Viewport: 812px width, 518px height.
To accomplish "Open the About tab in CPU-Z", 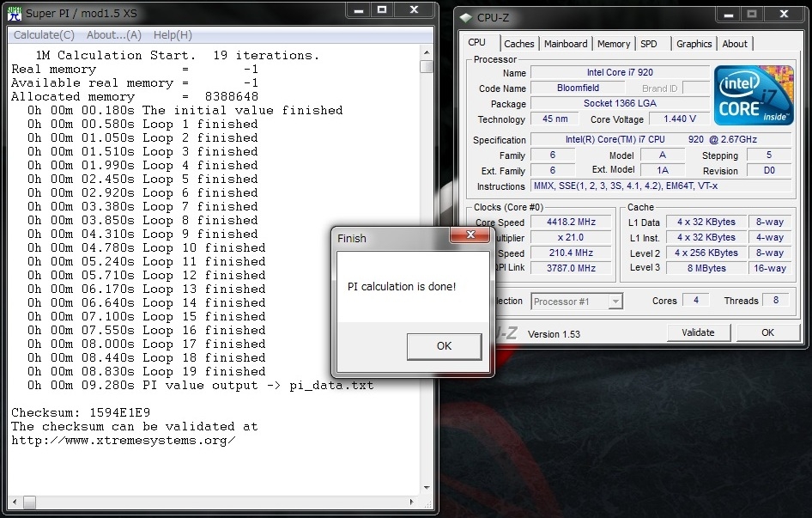I will (735, 44).
